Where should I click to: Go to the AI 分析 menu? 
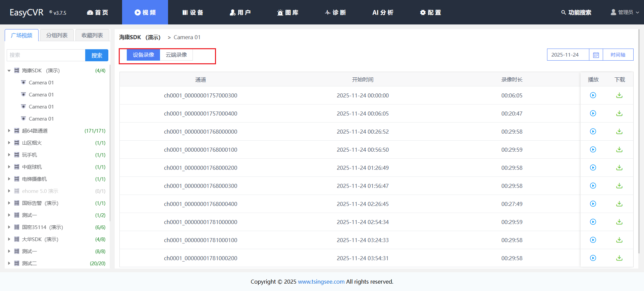pyautogui.click(x=382, y=12)
